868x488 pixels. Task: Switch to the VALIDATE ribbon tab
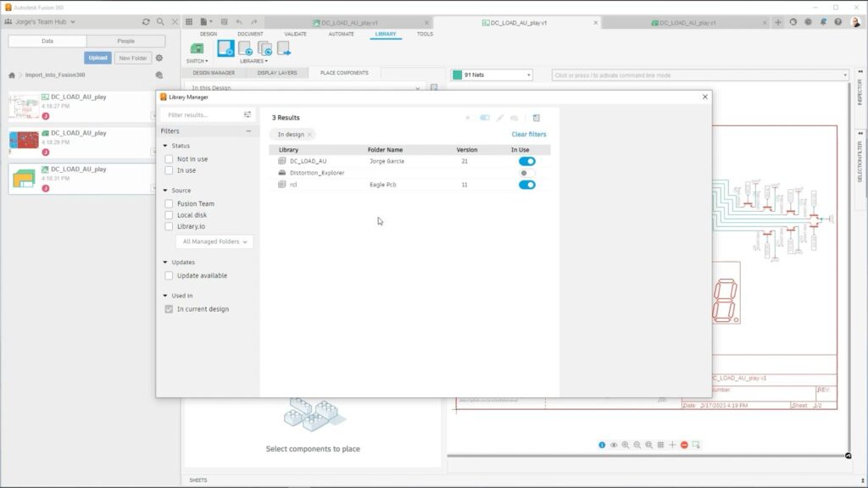(295, 34)
